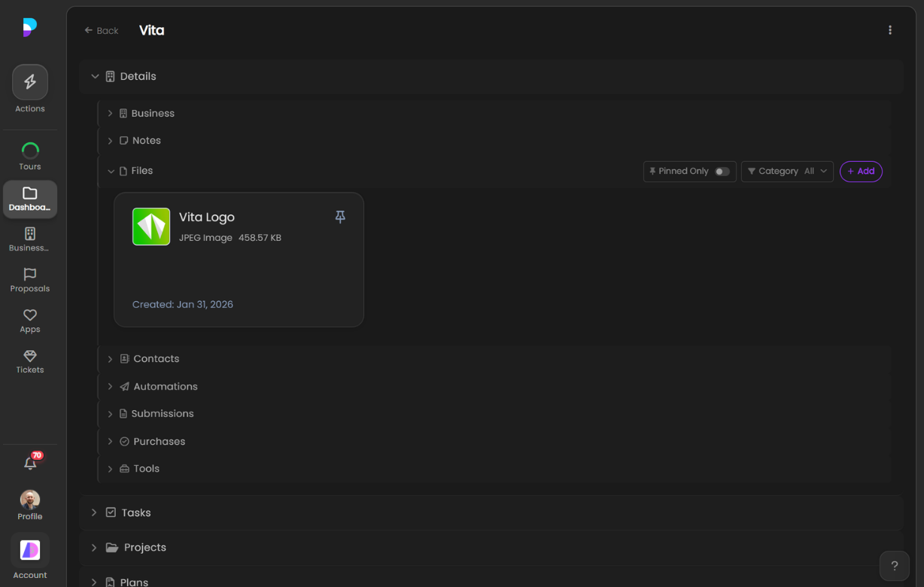The image size is (924, 587).
Task: Open the Vita Logo thumbnail image
Action: (x=151, y=227)
